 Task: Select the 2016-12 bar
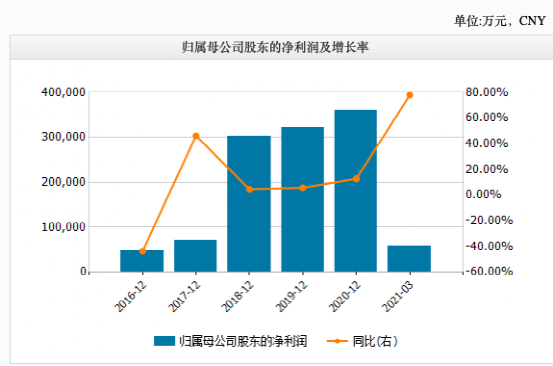coord(142,261)
